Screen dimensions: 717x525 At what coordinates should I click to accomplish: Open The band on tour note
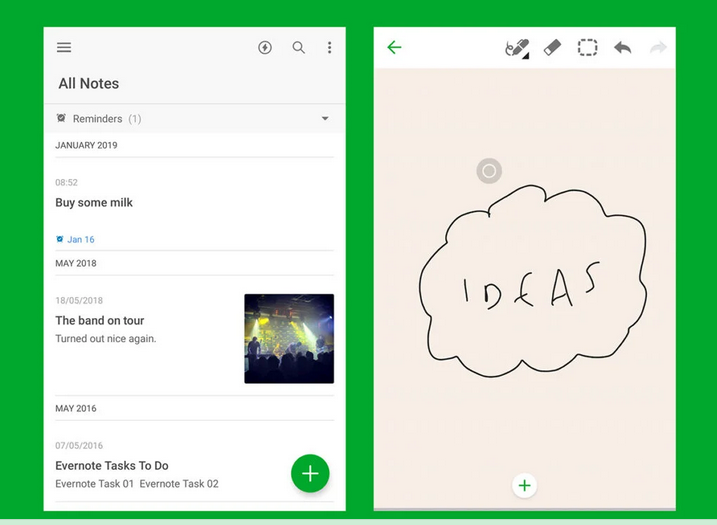click(x=100, y=321)
